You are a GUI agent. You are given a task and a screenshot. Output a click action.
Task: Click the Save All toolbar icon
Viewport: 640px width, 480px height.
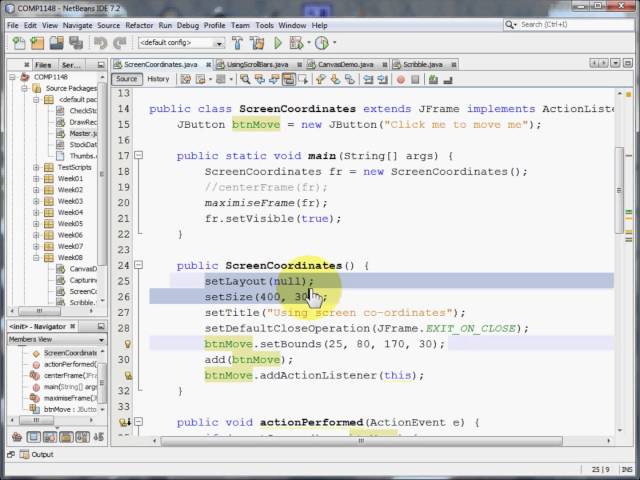76,42
